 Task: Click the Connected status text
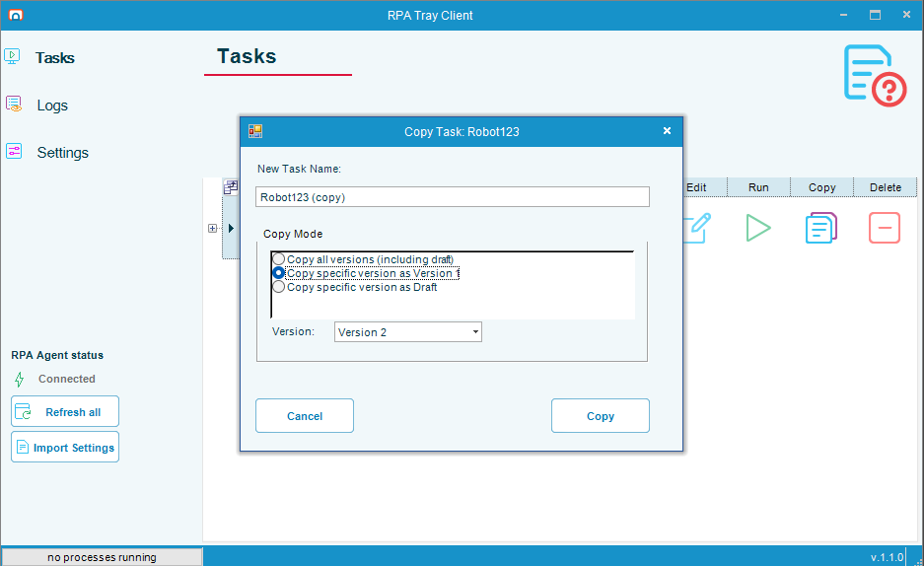click(x=67, y=379)
